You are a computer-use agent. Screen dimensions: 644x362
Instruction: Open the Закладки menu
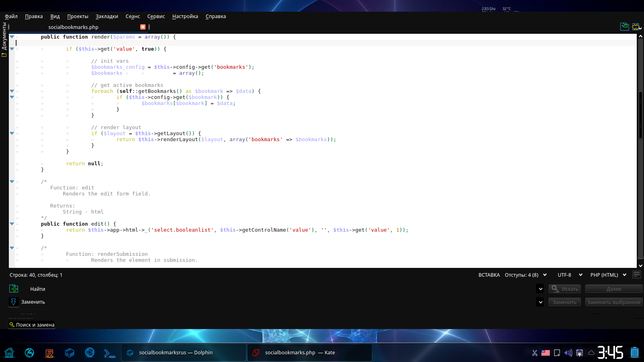(x=107, y=16)
